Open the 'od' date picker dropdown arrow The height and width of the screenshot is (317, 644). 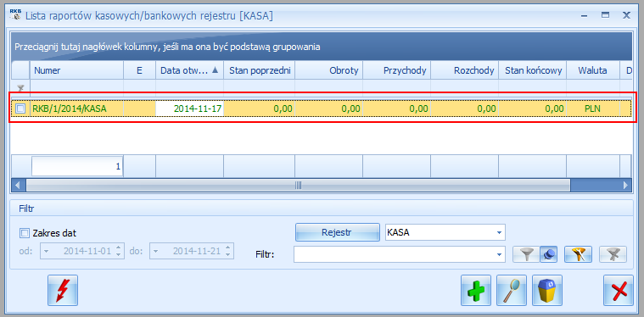47,251
